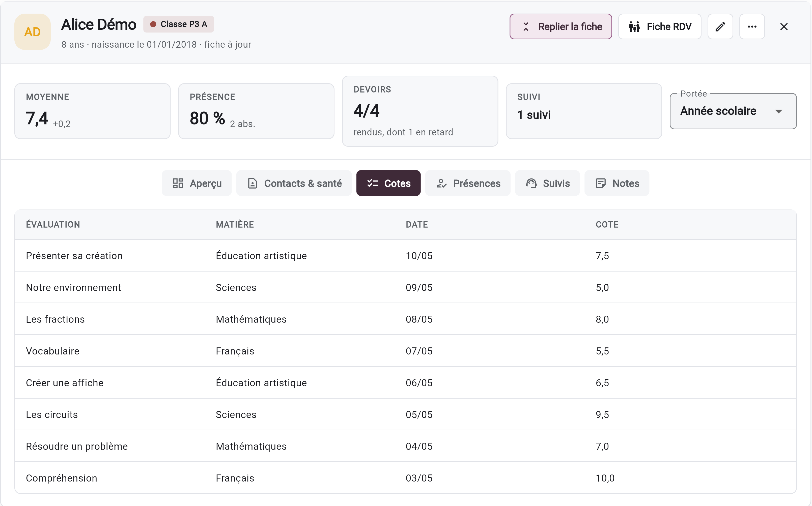Click the Contacts & santé document icon
The image size is (812, 506).
coord(253,183)
